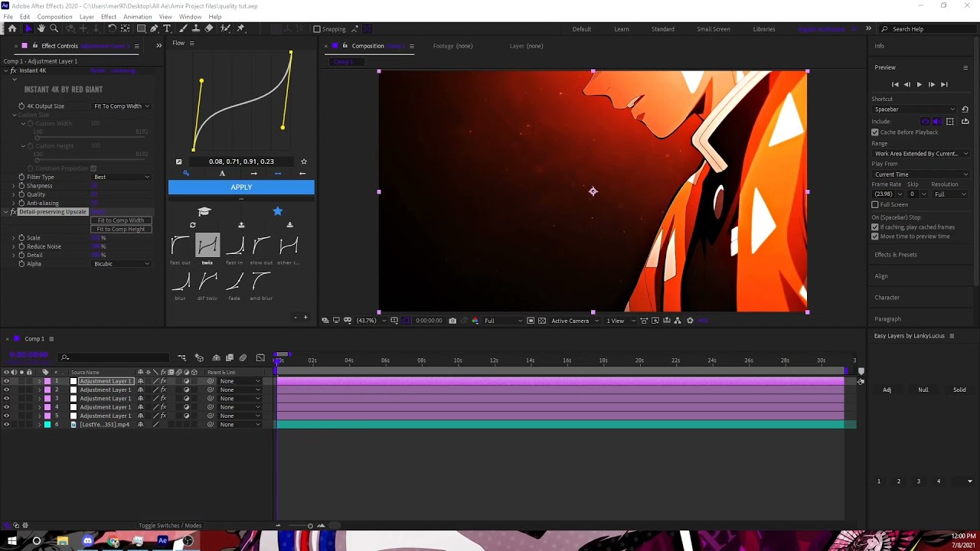The width and height of the screenshot is (980, 551).
Task: Toggle transparency grid in composition viewer
Action: 542,321
